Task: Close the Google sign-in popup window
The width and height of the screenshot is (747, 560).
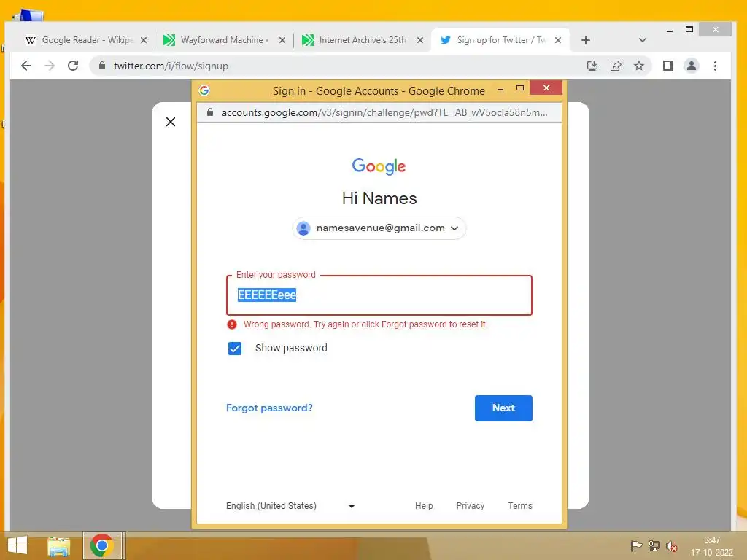Action: point(546,88)
